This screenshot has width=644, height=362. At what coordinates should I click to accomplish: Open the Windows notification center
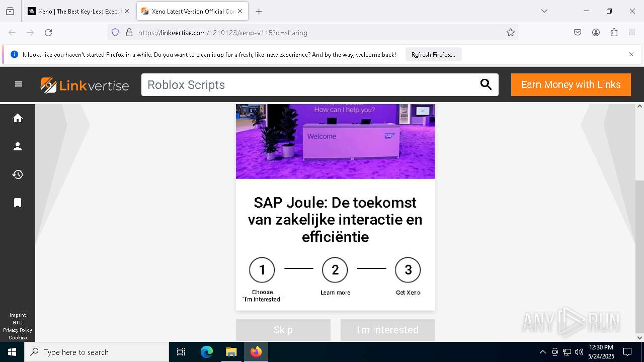[x=627, y=352]
